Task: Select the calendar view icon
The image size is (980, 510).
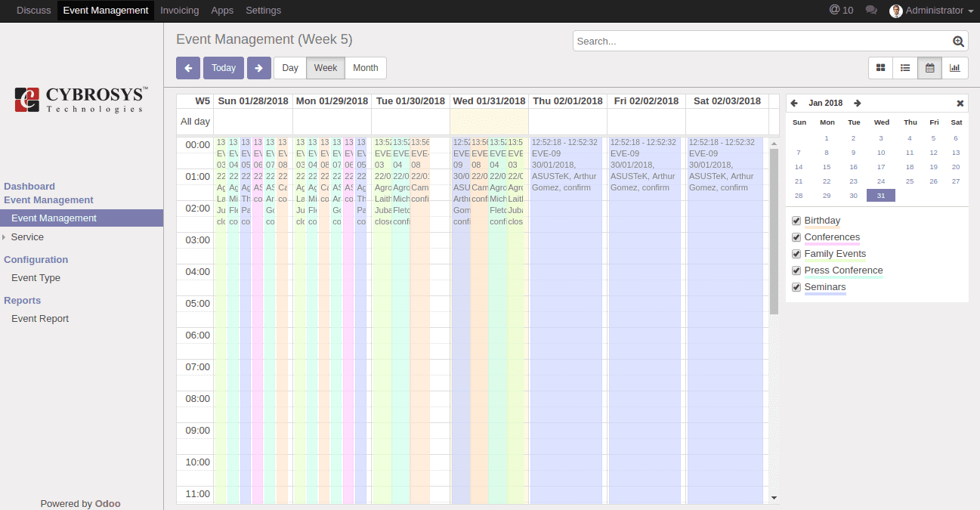Action: 929,67
